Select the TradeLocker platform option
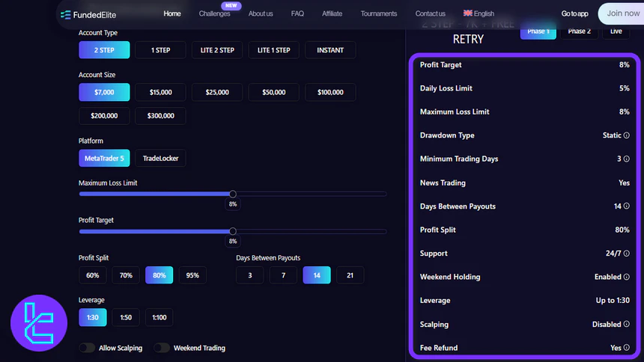644x362 pixels. point(160,158)
